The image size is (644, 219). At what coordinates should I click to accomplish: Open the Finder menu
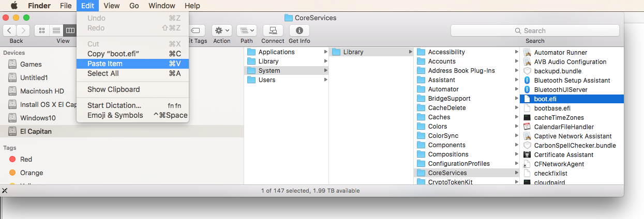pyautogui.click(x=39, y=6)
